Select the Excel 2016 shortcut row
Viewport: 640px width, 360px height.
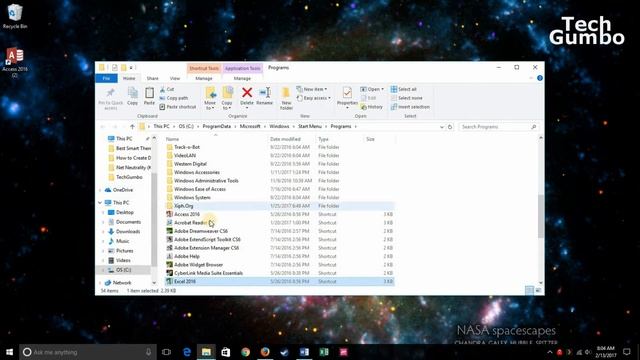[x=280, y=282]
